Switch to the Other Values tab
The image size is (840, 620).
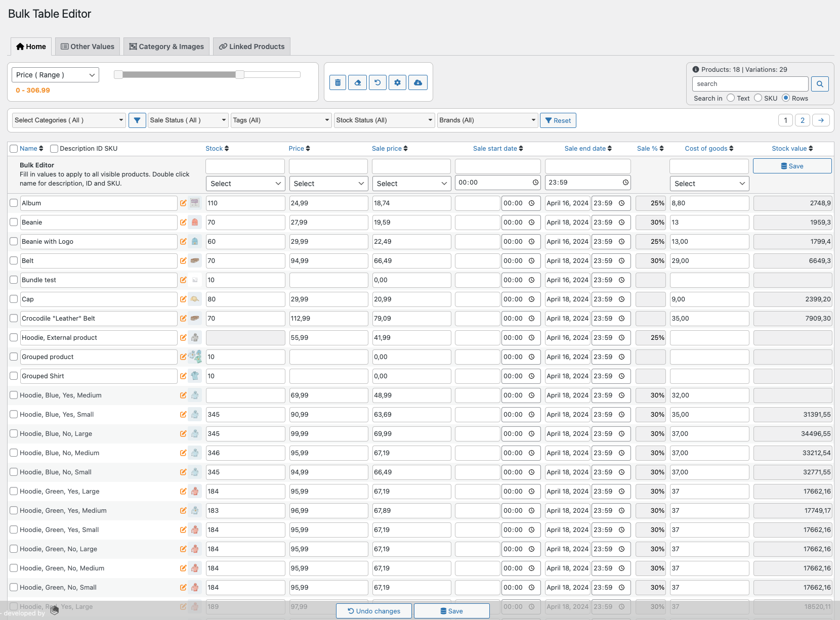coord(87,46)
